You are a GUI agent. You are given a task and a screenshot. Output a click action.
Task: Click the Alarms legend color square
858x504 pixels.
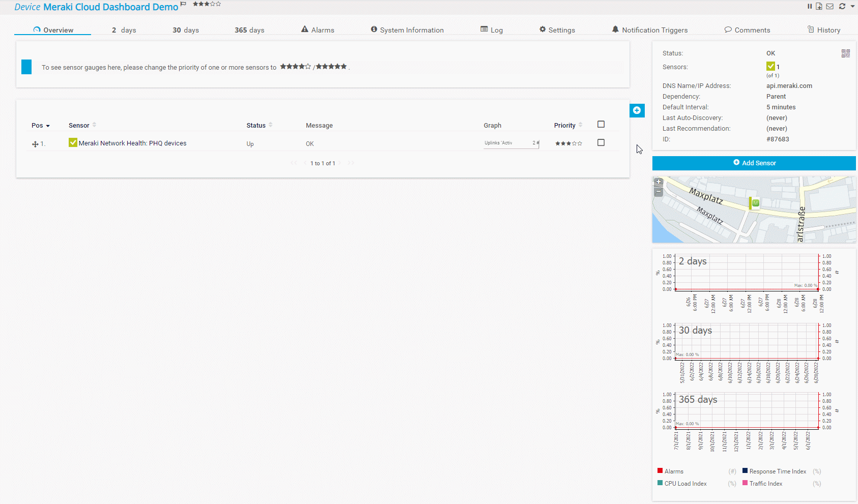(x=661, y=471)
